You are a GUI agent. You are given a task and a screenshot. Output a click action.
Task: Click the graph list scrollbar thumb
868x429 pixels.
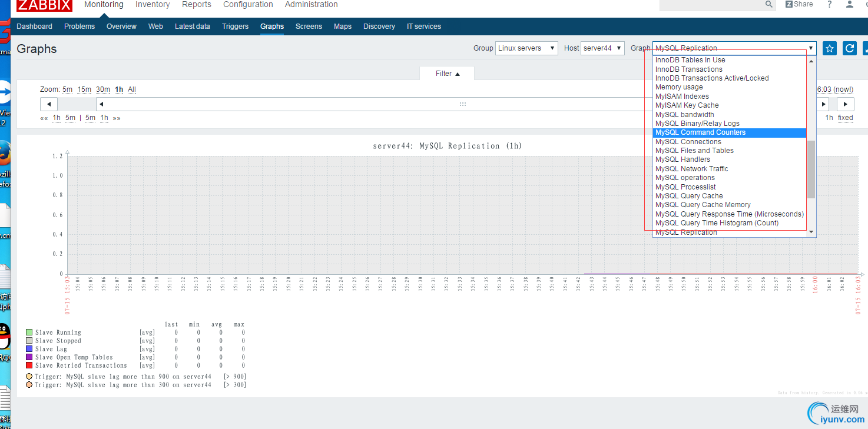(811, 169)
